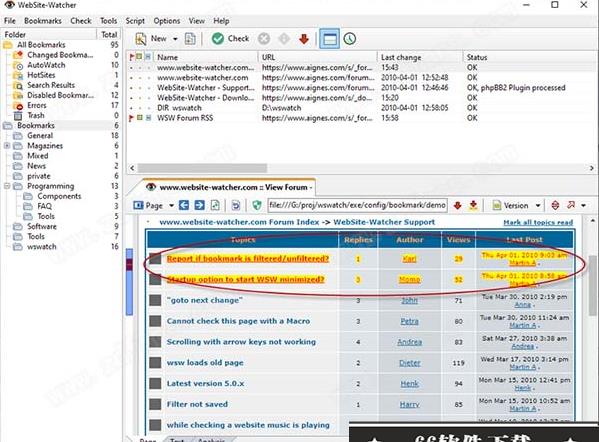Open the Script menu

[135, 21]
